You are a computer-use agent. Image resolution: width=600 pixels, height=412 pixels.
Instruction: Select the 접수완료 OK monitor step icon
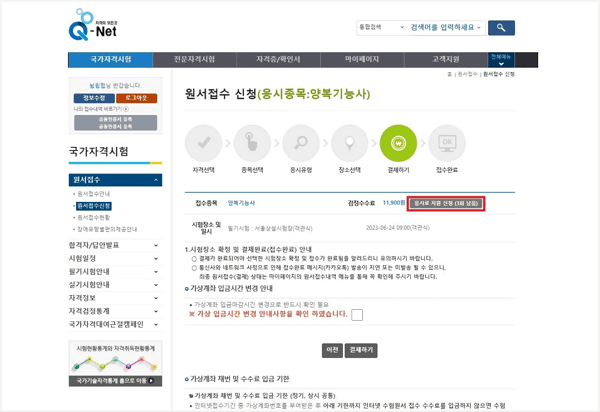click(447, 143)
